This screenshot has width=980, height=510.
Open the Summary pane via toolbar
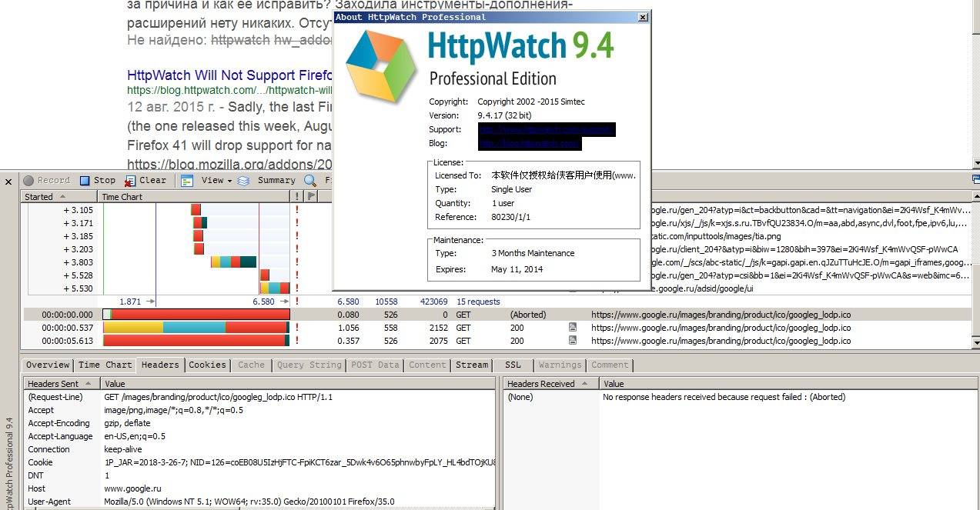tap(267, 181)
